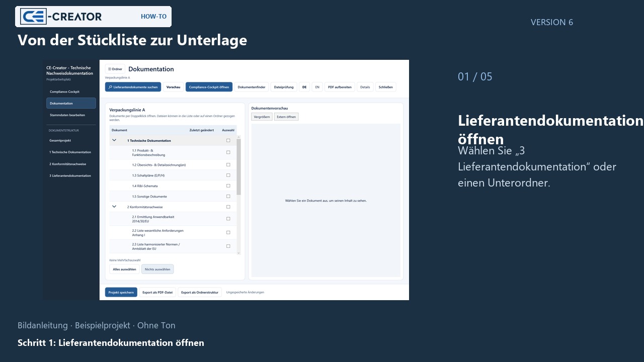This screenshot has height=362, width=644.
Task: Click Export als Ordnerstruktur
Action: click(200, 292)
